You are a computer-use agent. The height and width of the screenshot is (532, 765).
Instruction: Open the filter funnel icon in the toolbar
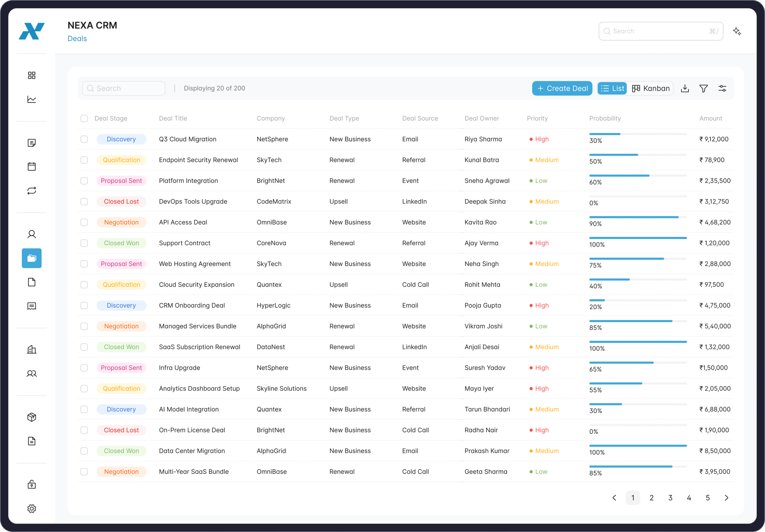point(704,88)
